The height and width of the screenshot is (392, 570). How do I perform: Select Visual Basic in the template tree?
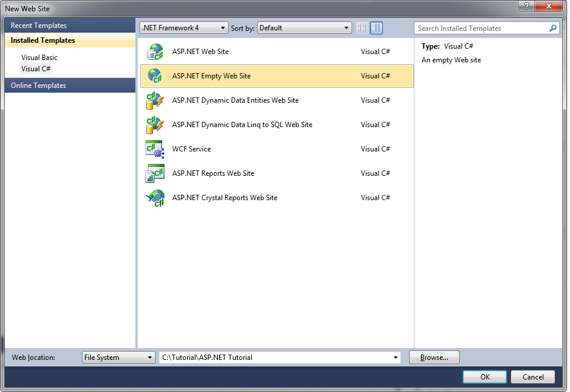(39, 58)
